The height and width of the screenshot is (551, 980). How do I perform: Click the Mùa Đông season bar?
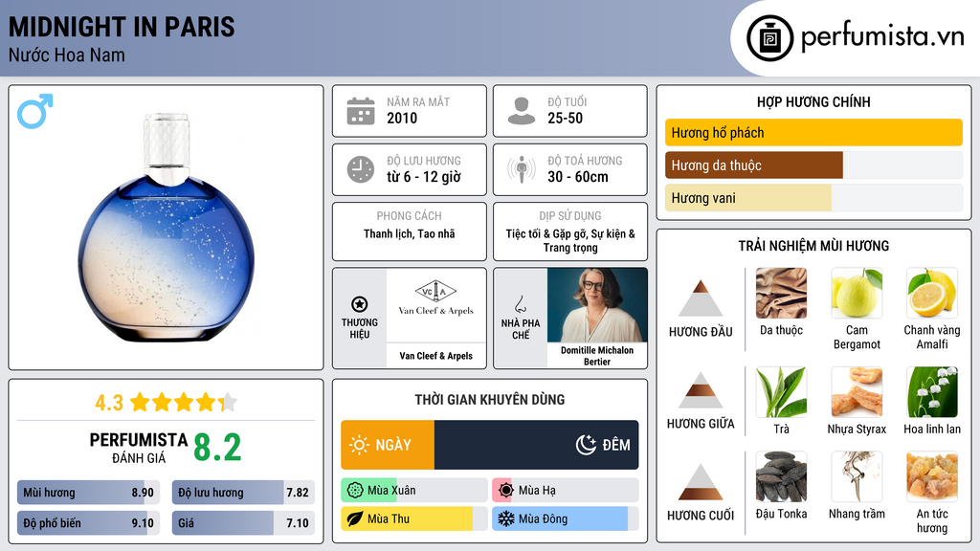(x=566, y=518)
